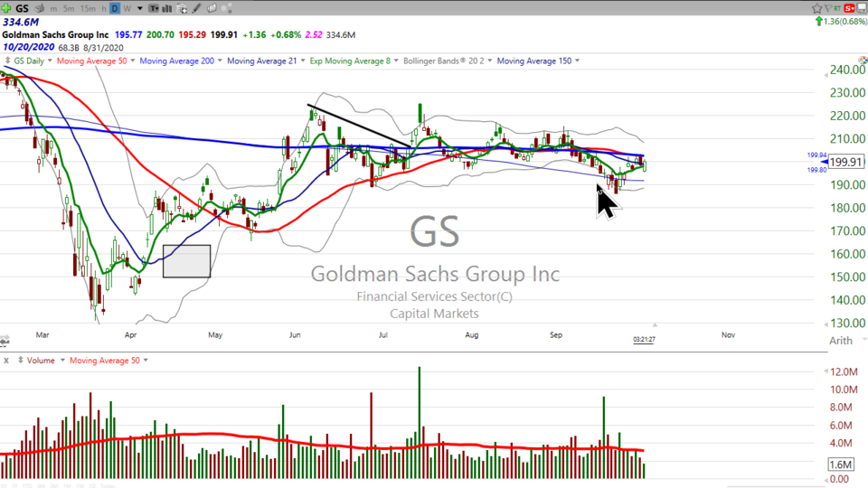Click the Sep label on the time axis

click(556, 334)
